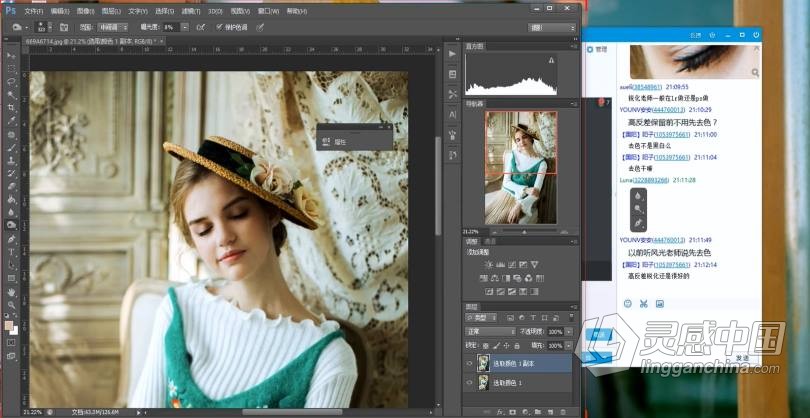Open the layer blend mode dropdown
Image resolution: width=810 pixels, height=418 pixels.
pos(490,331)
